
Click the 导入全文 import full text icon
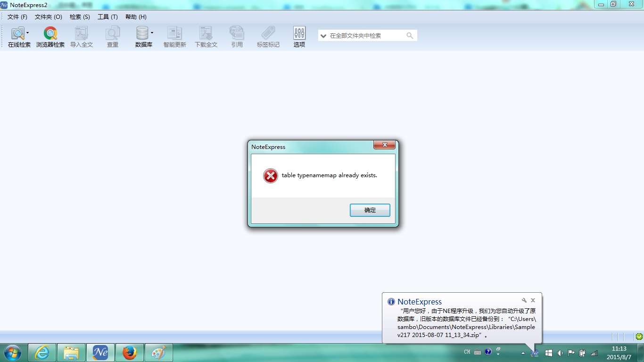82,33
